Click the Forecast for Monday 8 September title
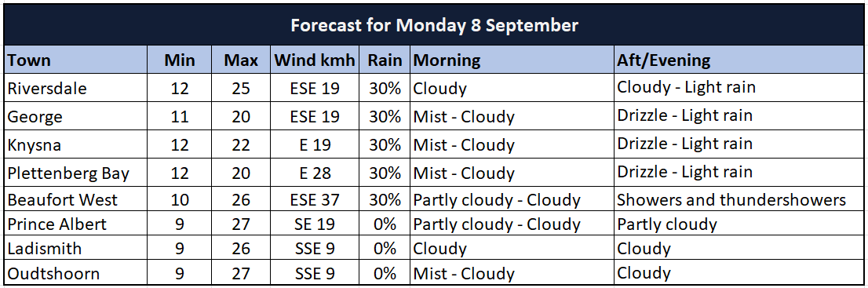 coord(435,25)
